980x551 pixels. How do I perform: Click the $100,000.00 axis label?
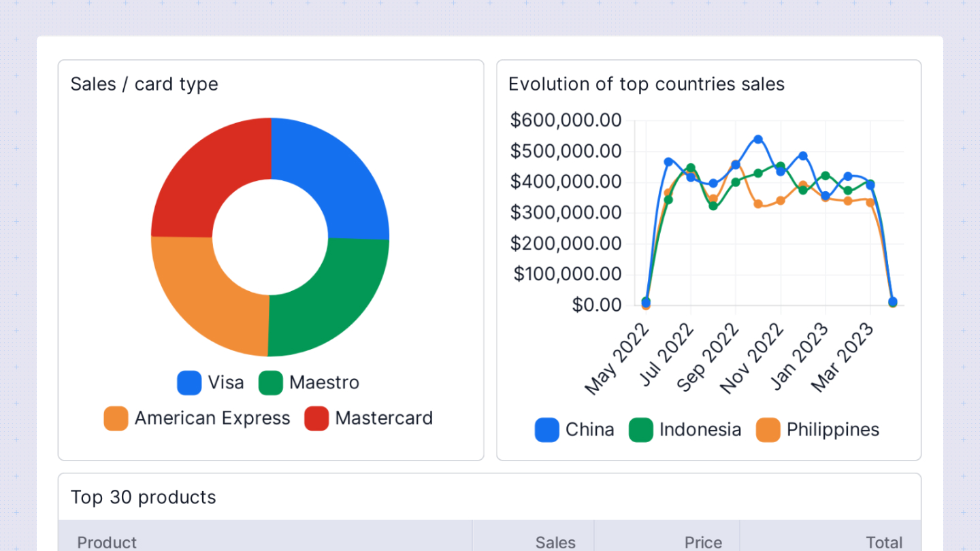point(568,274)
